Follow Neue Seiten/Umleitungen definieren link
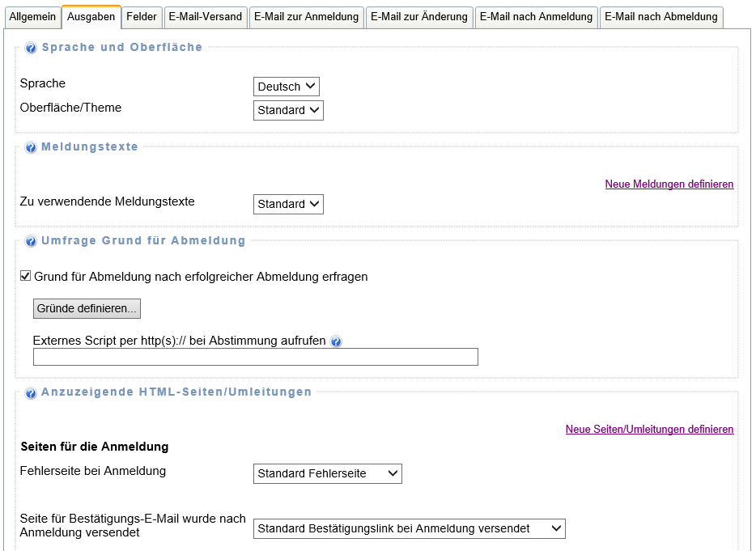 649,430
